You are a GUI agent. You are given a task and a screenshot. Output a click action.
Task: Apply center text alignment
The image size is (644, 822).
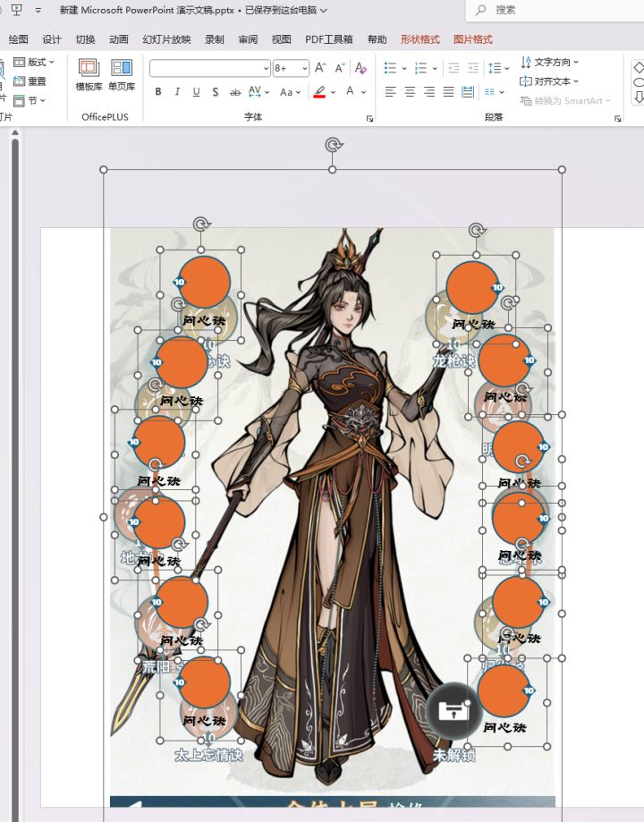click(410, 91)
